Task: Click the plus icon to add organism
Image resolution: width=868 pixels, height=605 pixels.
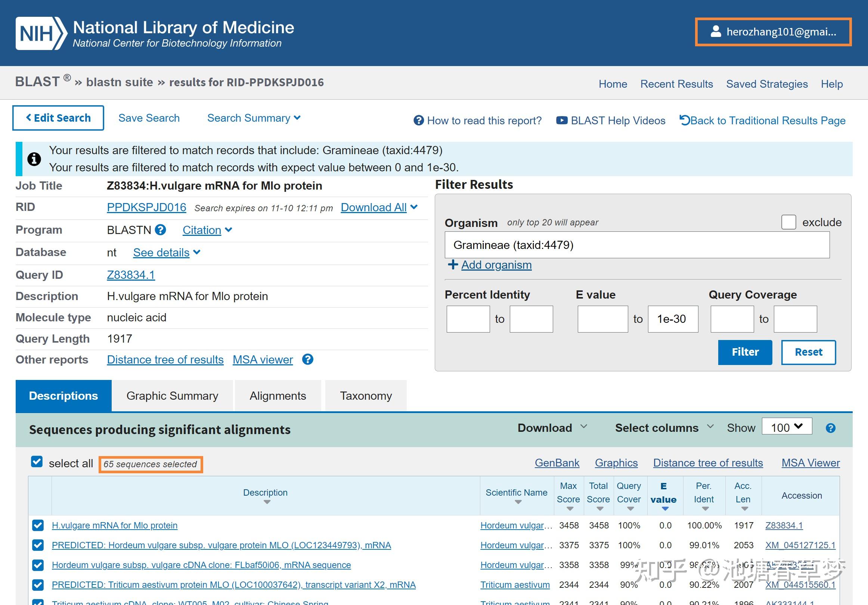Action: [453, 265]
